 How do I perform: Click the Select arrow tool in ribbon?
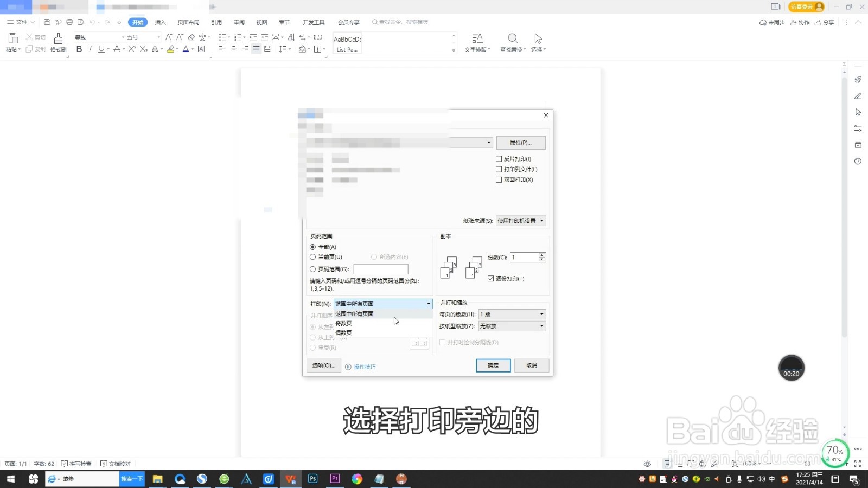coord(538,42)
